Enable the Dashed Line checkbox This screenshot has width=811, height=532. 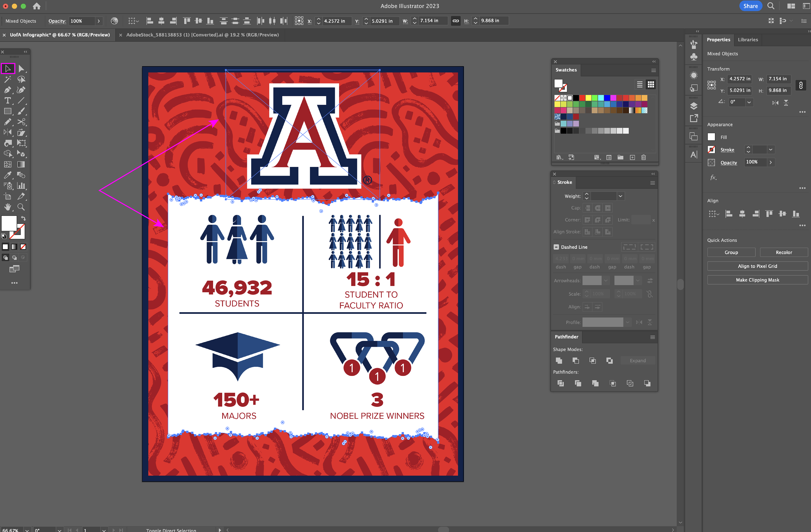pos(557,247)
